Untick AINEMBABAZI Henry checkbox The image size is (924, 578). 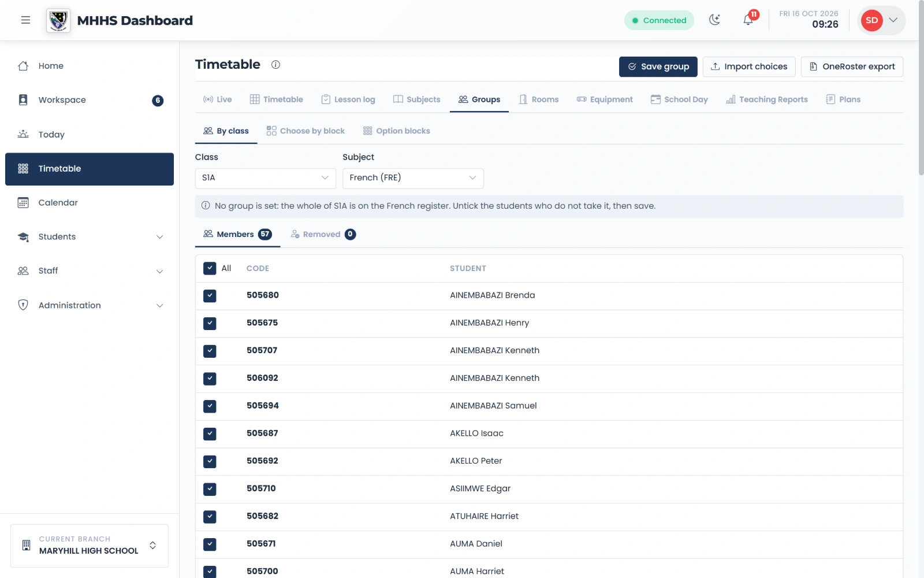tap(210, 324)
